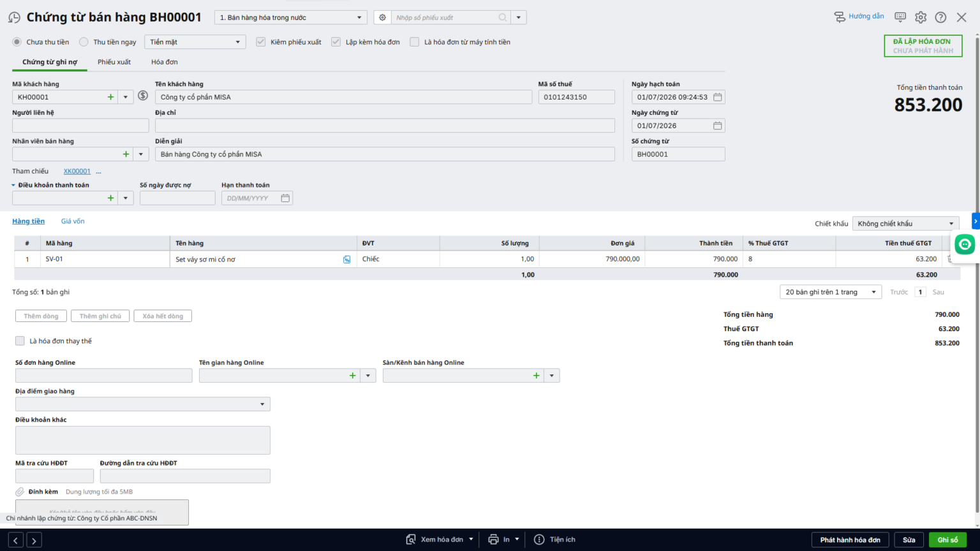Open item detail icon in Set váy row
This screenshot has height=551, width=980.
[x=346, y=260]
